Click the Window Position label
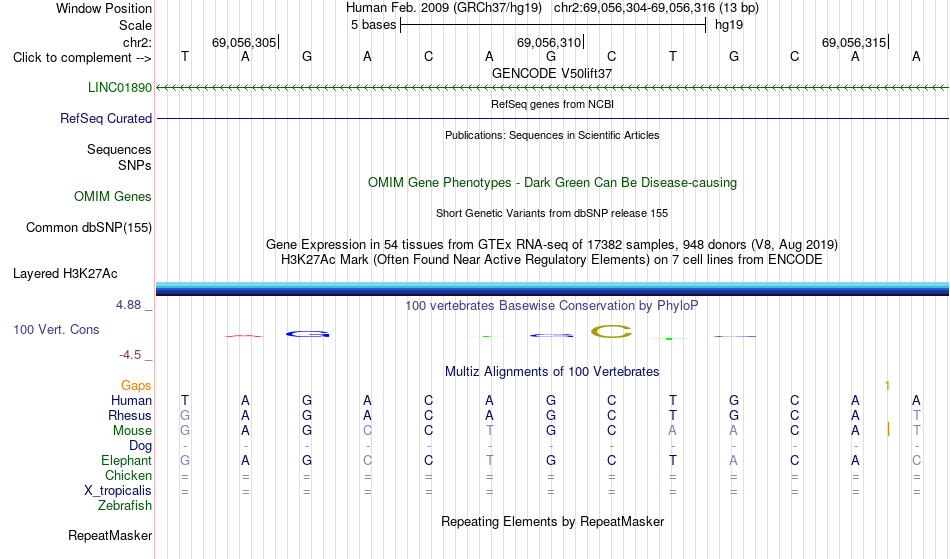This screenshot has width=950, height=559. [104, 8]
